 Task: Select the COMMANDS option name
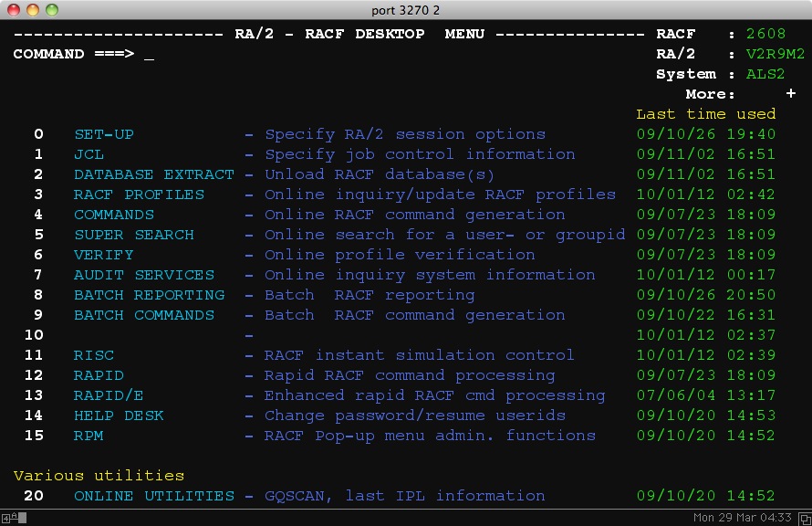coord(114,215)
